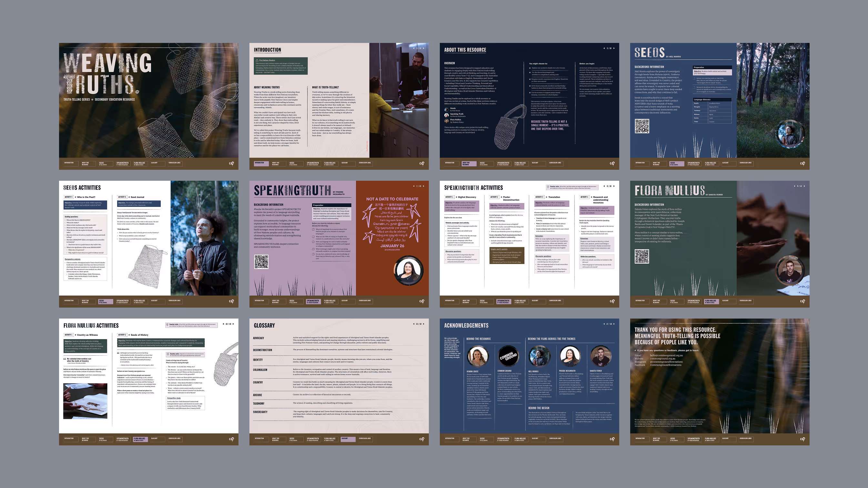The width and height of the screenshot is (868, 488).
Task: Click previous-page arrow on Acknowledgements page
Action: pyautogui.click(x=604, y=324)
